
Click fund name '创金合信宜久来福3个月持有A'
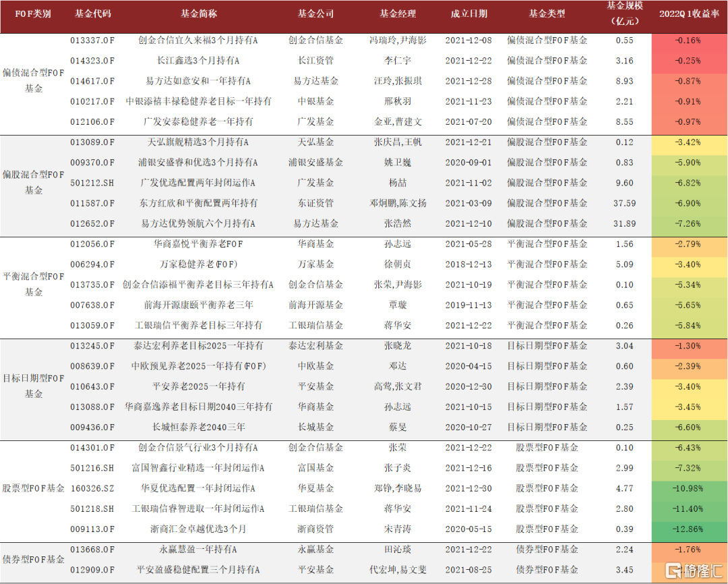pyautogui.click(x=198, y=40)
